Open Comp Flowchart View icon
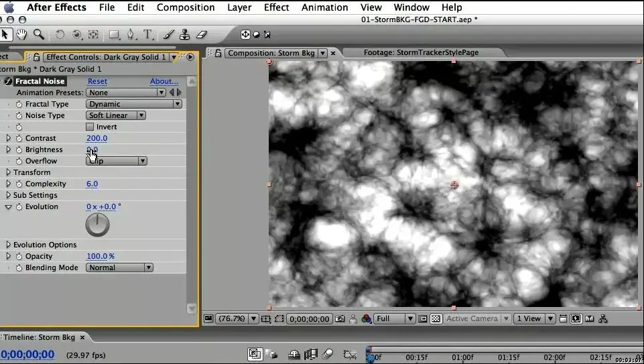644x364 pixels. (x=603, y=319)
